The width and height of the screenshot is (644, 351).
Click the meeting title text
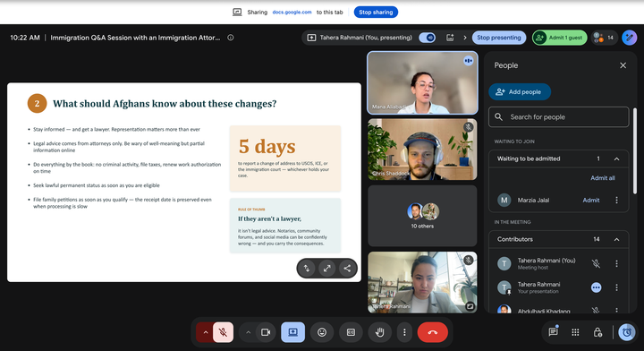[x=135, y=38]
